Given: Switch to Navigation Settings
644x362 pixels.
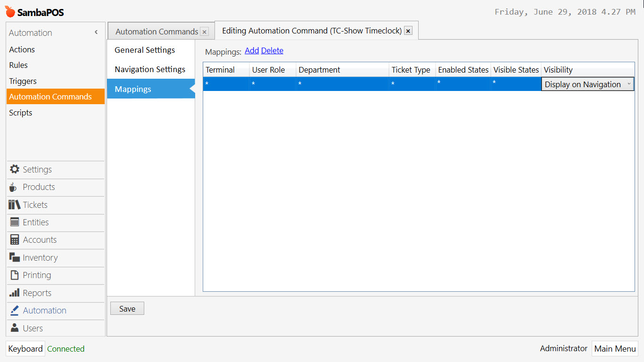Looking at the screenshot, I should [150, 69].
